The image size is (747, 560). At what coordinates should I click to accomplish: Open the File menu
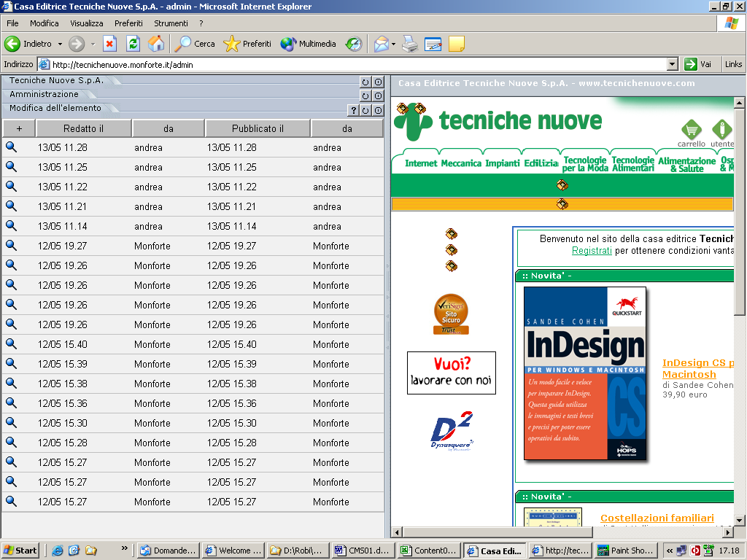(12, 23)
